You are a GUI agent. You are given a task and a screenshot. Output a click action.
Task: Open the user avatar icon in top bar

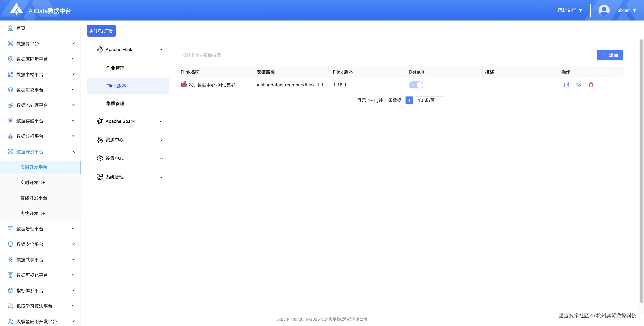[604, 10]
